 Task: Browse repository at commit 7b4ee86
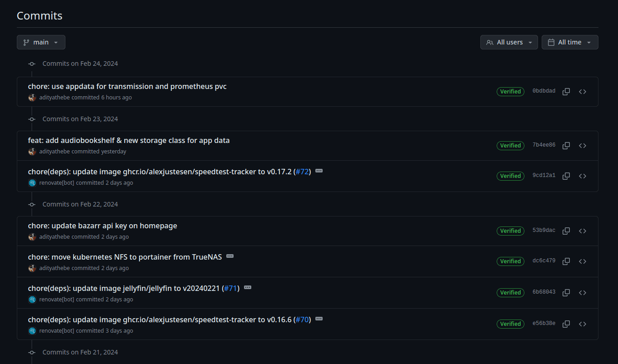click(583, 146)
